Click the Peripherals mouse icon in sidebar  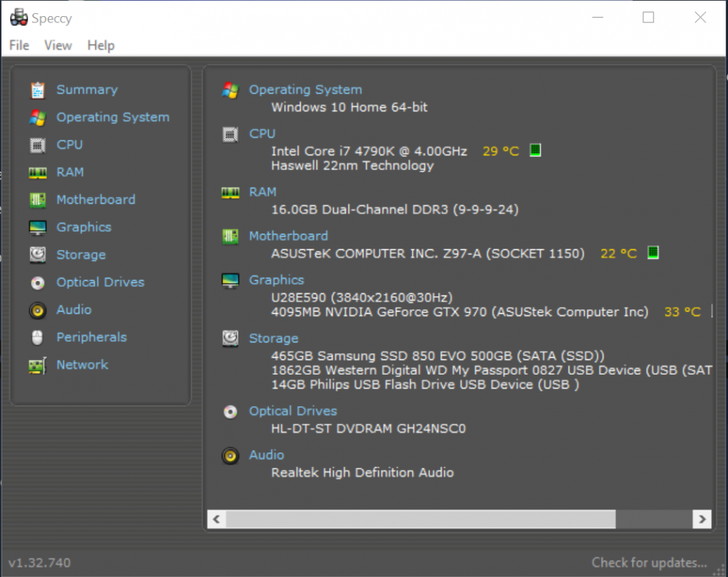click(x=37, y=338)
